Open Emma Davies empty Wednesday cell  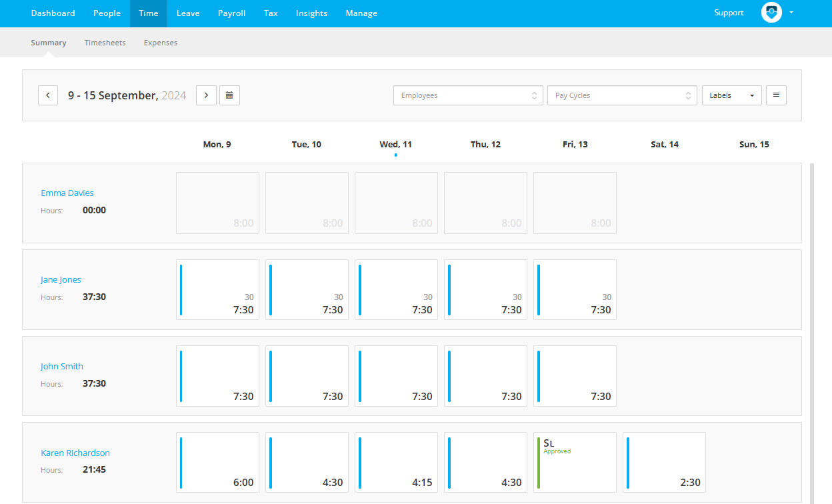tap(396, 203)
